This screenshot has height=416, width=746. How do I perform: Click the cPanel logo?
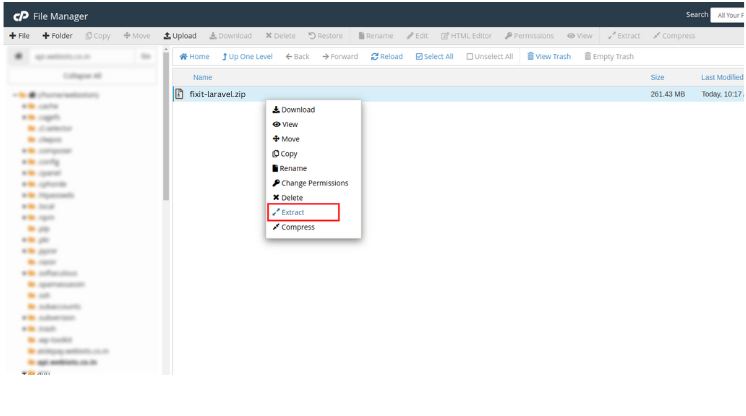(20, 15)
